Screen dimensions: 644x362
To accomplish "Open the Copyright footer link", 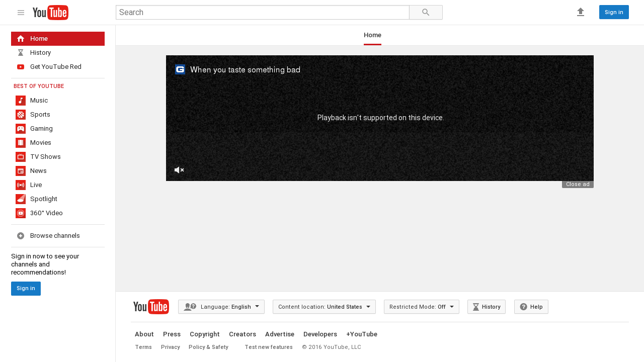I will [205, 334].
